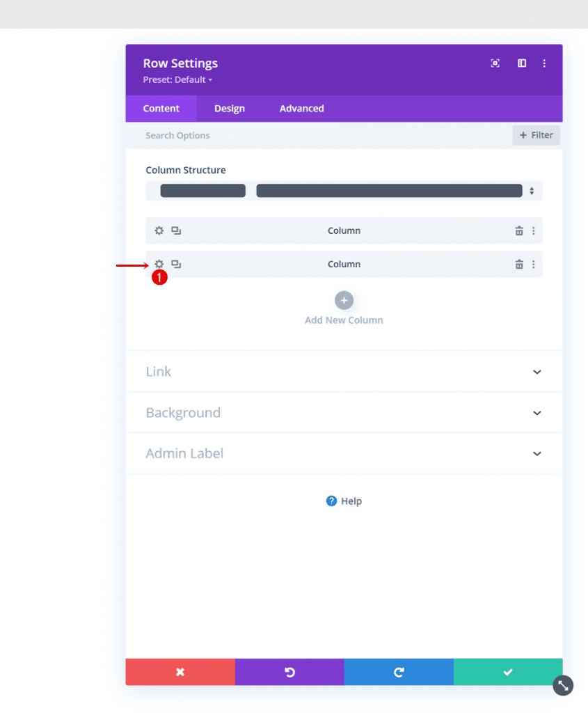The width and height of the screenshot is (588, 713).
Task: Switch to the Design tab
Action: 229,108
